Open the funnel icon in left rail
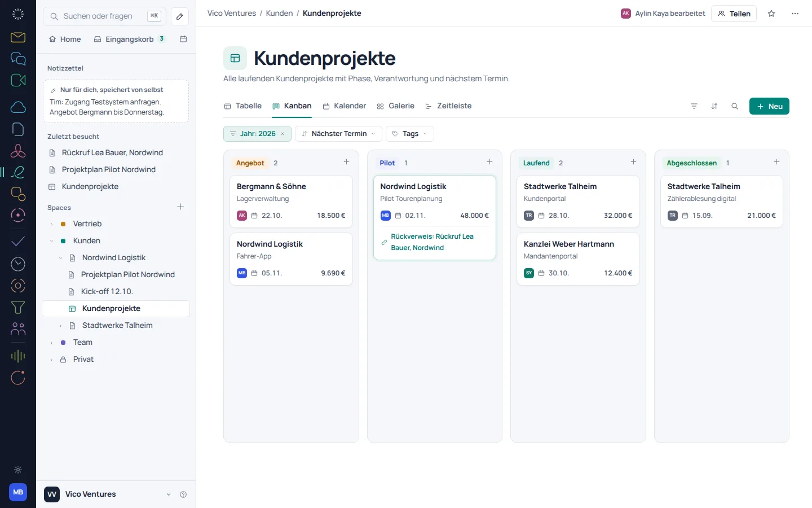The width and height of the screenshot is (812, 508). coord(18,307)
